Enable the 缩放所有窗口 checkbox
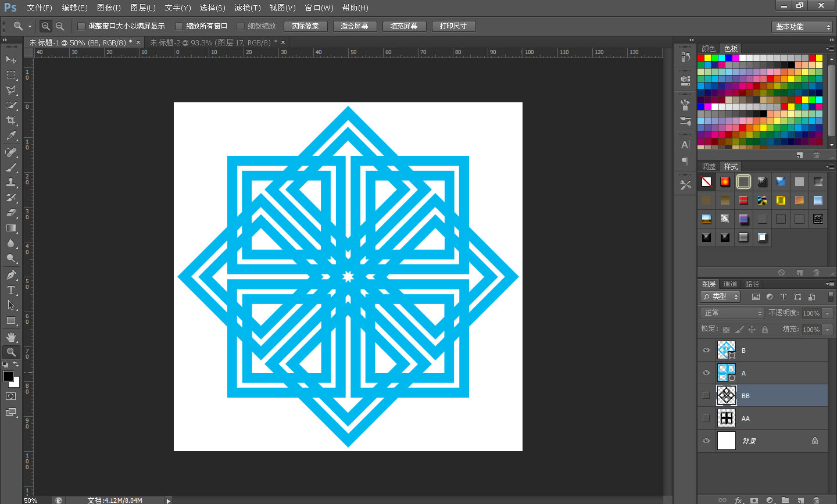The image size is (837, 504). coord(179,26)
